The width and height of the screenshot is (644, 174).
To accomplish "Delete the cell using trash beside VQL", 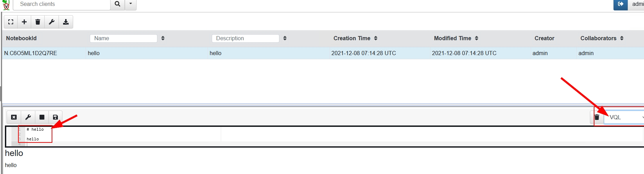I will pyautogui.click(x=597, y=117).
